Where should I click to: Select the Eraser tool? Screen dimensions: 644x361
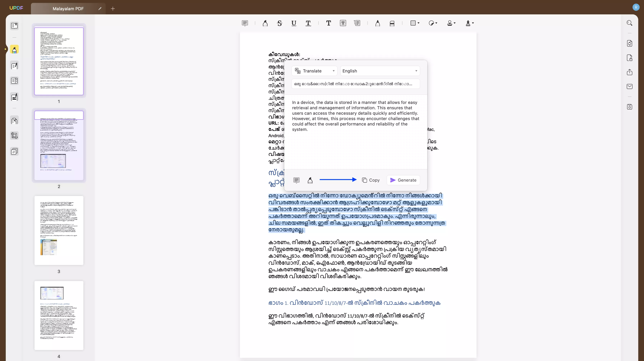pos(392,23)
